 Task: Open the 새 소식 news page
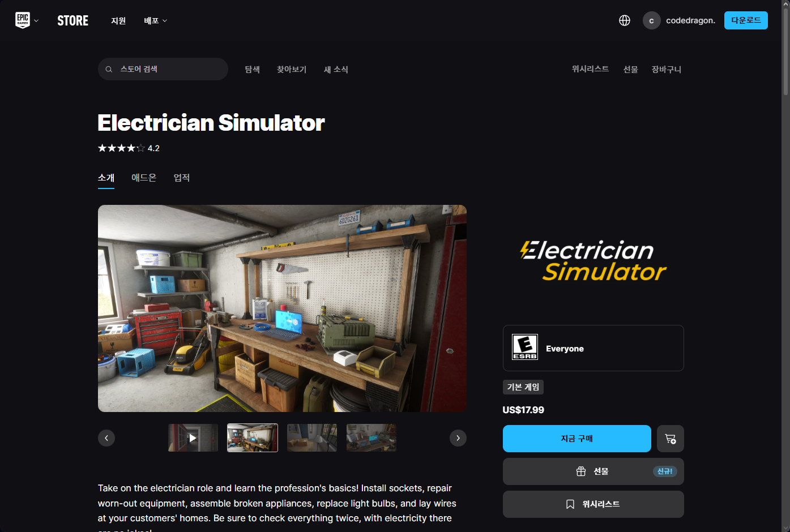[x=336, y=69]
